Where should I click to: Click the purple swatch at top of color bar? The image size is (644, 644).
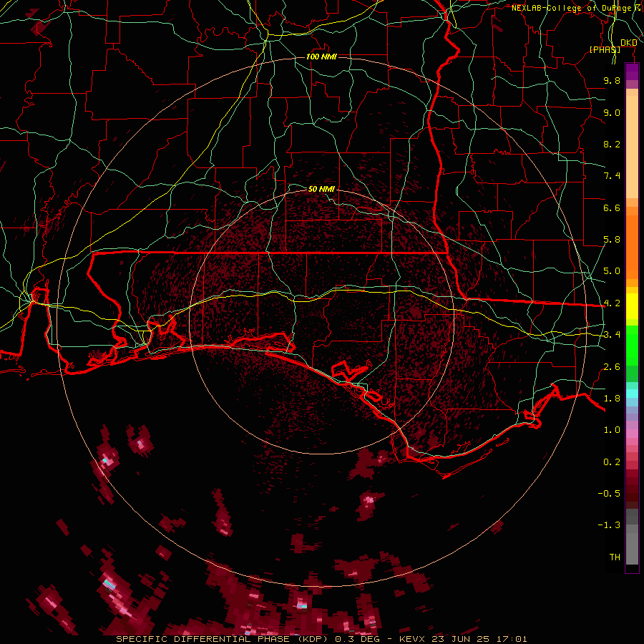[632, 72]
